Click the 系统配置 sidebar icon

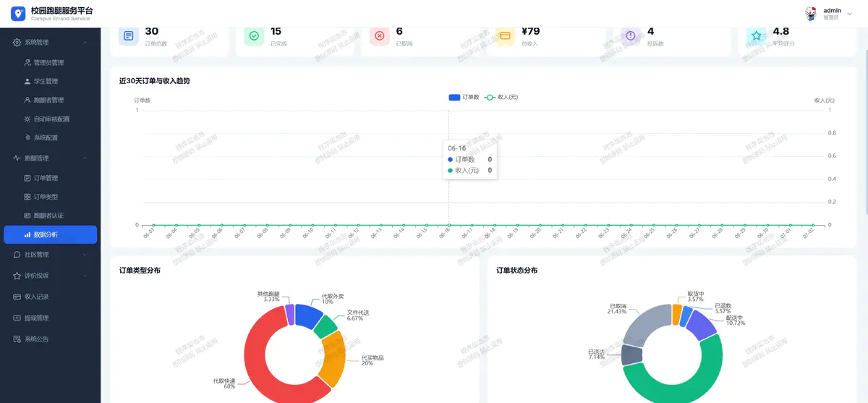(x=27, y=137)
